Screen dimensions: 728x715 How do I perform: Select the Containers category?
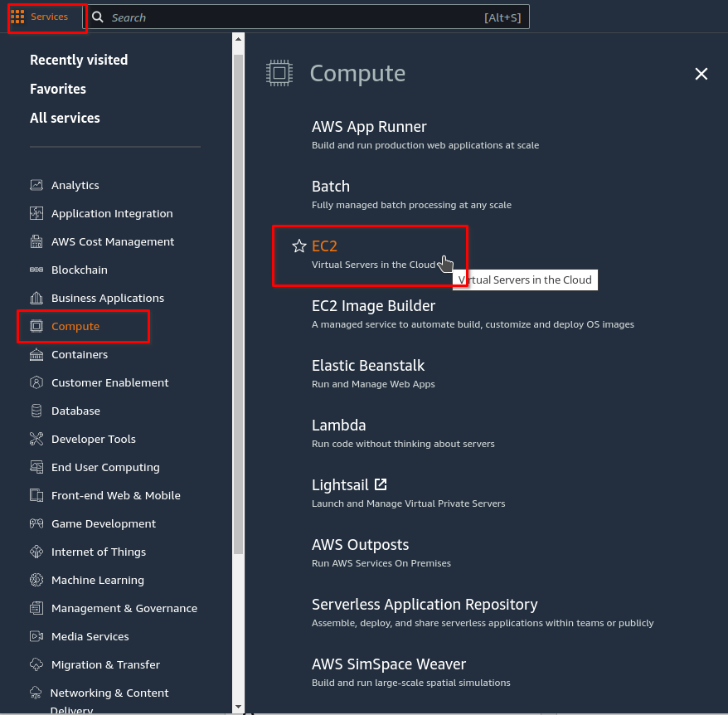coord(80,354)
